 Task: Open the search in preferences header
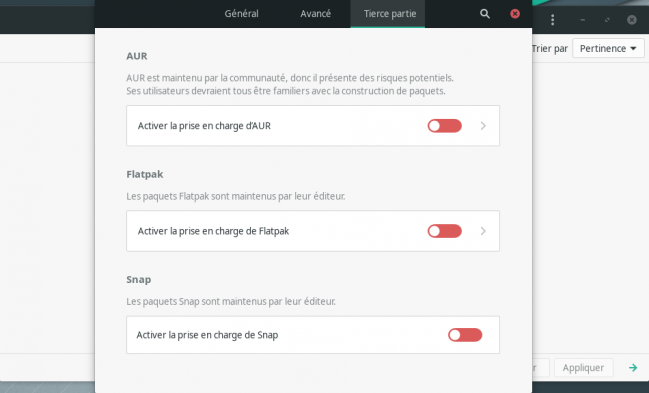pos(485,14)
